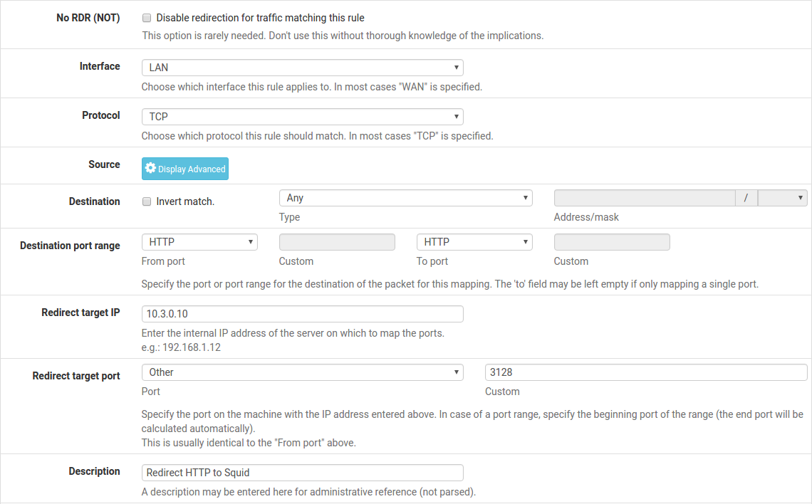
Task: Click the Custom port field containing 3128
Action: pos(645,372)
